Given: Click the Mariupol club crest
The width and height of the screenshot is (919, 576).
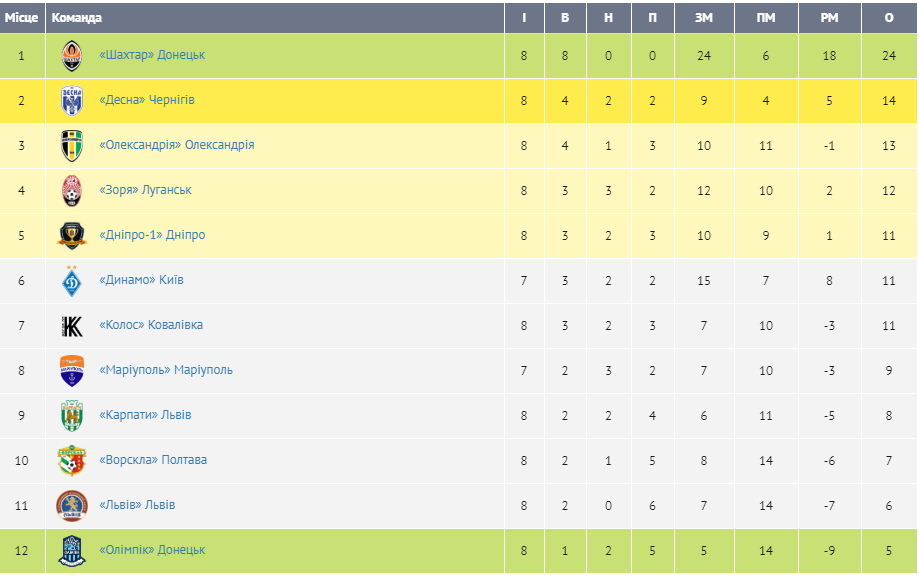Looking at the screenshot, I should pos(72,371).
